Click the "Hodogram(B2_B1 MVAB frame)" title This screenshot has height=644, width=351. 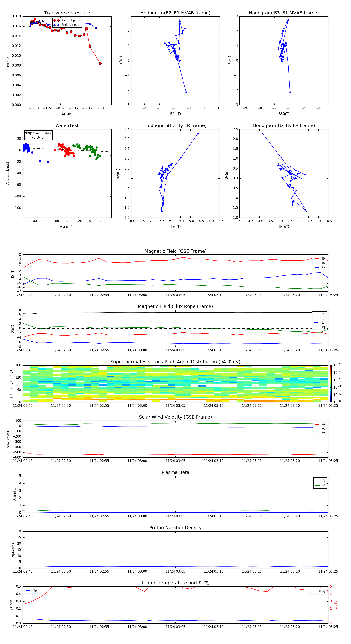point(175,13)
